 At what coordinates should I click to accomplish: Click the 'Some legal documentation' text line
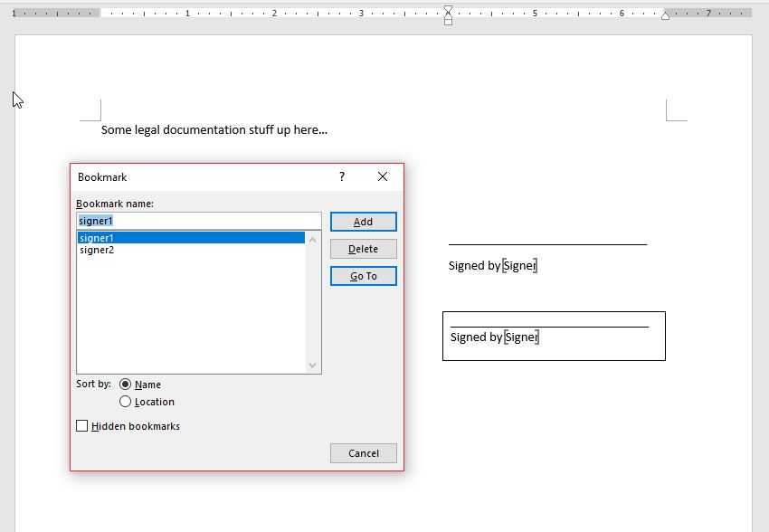214,129
